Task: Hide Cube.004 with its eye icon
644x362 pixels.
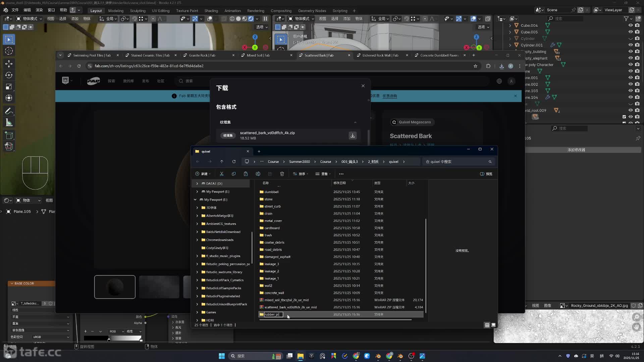Action: coord(630,25)
